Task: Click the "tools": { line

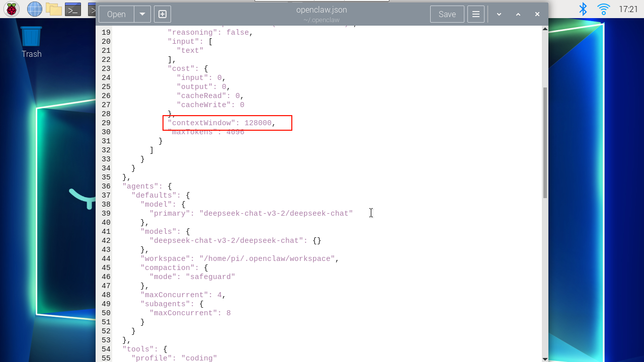Action: click(x=144, y=349)
